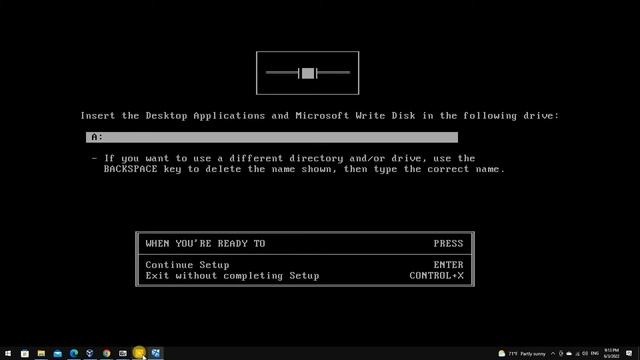Screen dimensions: 640x360
Task: Show hidden system tray icons
Action: tap(553, 353)
